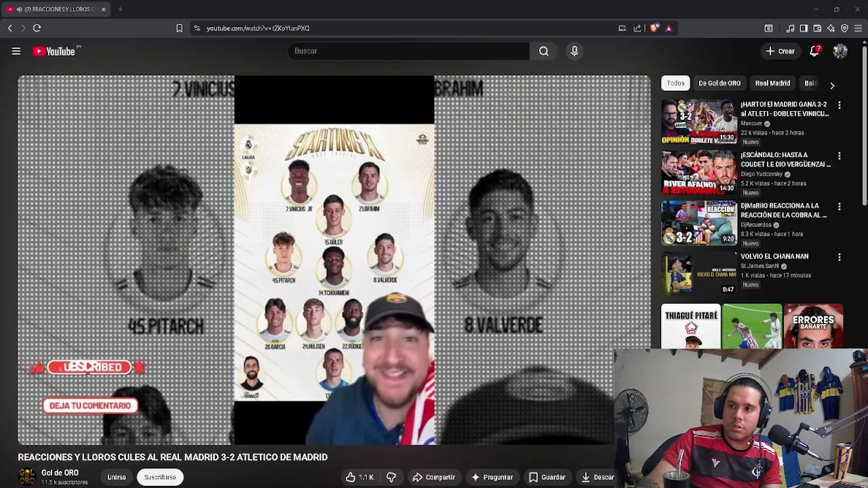Show more filter chips with right arrow
This screenshot has width=868, height=488.
tap(832, 85)
